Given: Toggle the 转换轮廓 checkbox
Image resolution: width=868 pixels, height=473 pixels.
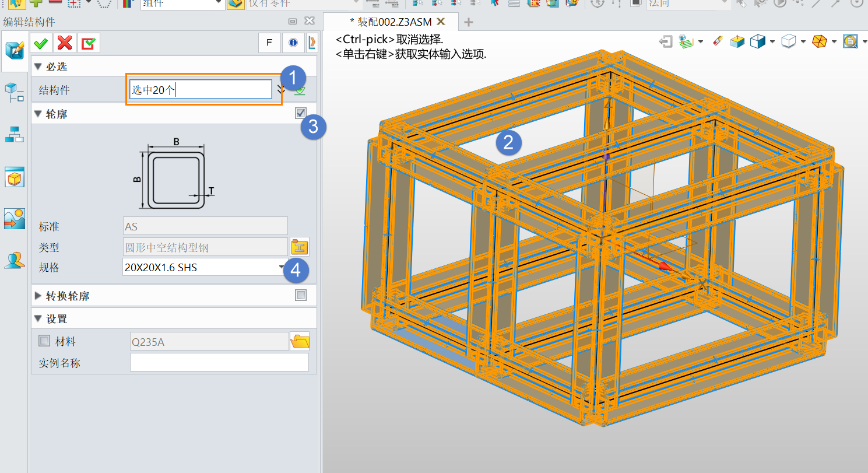Looking at the screenshot, I should 301,295.
